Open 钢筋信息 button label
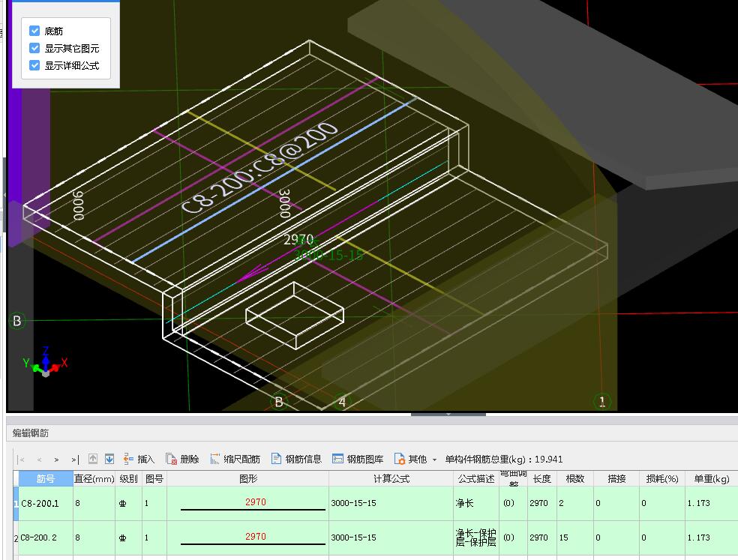The height and width of the screenshot is (560, 738). click(x=304, y=460)
